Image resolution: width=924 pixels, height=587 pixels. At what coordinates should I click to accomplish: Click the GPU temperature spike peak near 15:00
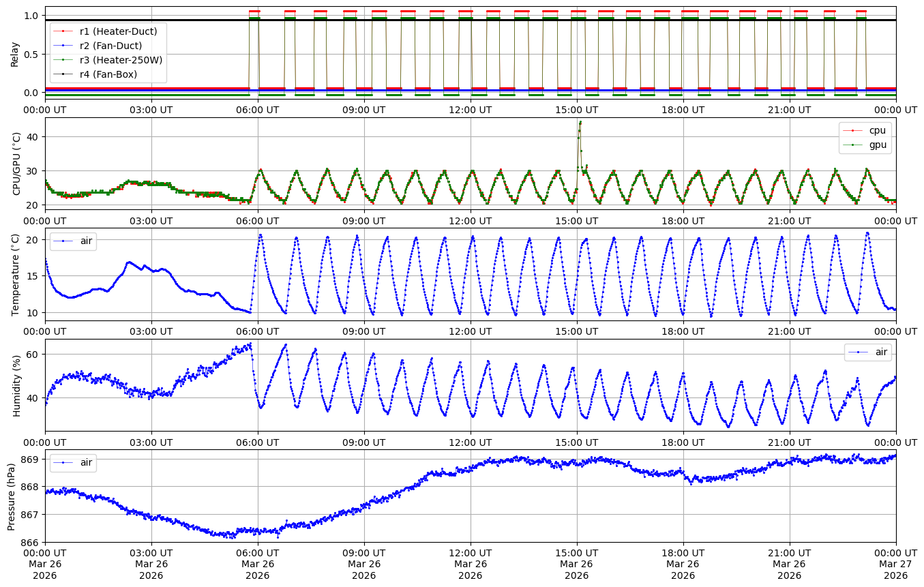point(580,122)
